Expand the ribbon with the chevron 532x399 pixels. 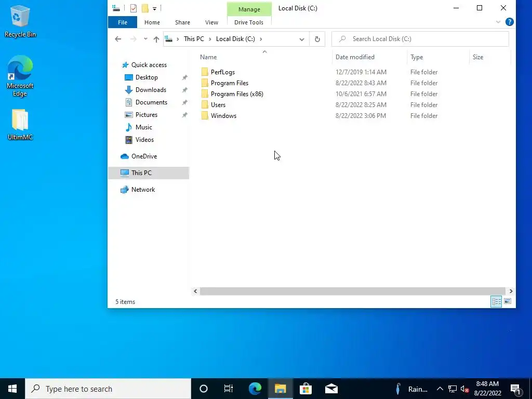498,22
